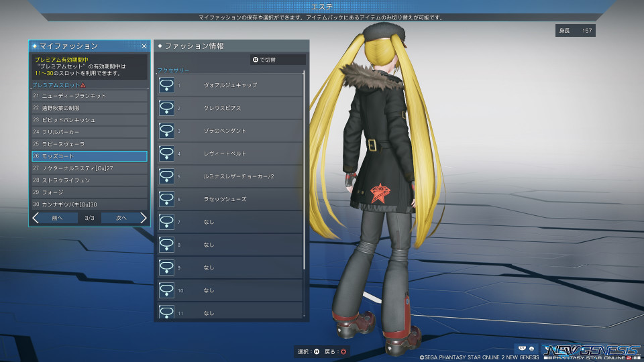The image size is (644, 362).
Task: Click the 戻る back prompt icon
Action: coord(343,352)
